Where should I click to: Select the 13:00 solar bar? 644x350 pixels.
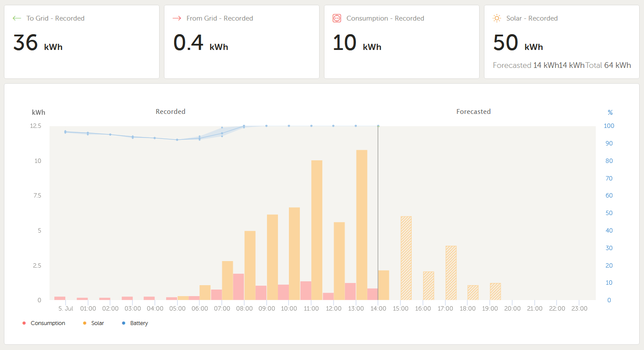tap(362, 225)
